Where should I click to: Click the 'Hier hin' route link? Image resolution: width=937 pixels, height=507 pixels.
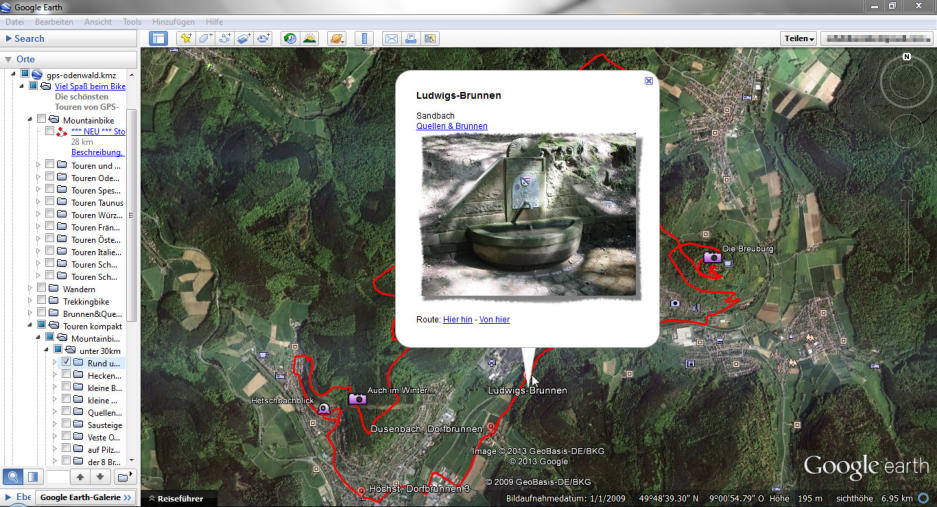[457, 319]
